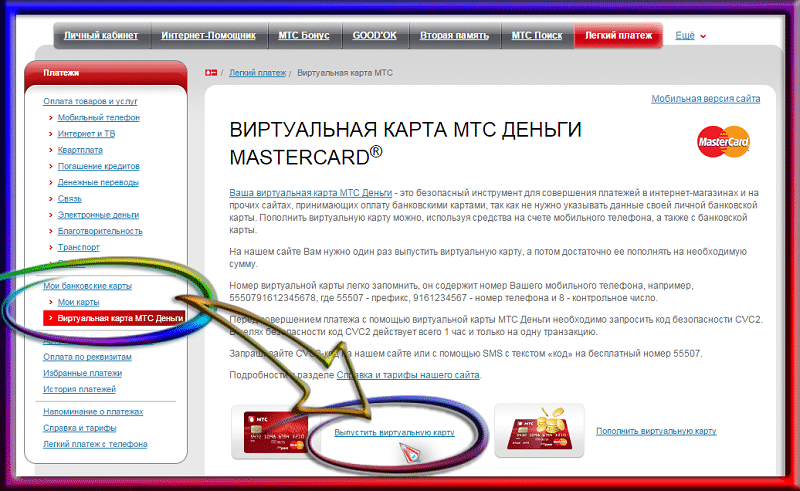
Task: Select Интернет и ТВ in sidebar
Action: click(86, 134)
